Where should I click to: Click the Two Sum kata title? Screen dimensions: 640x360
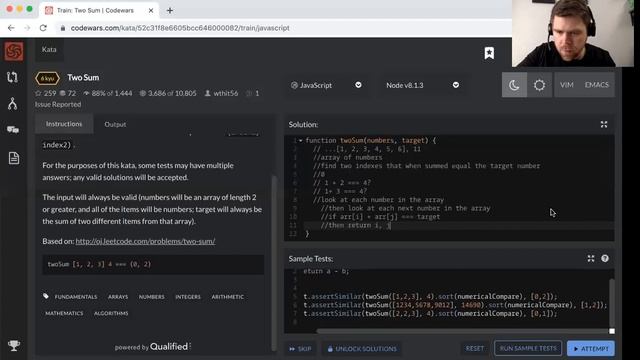point(83,78)
